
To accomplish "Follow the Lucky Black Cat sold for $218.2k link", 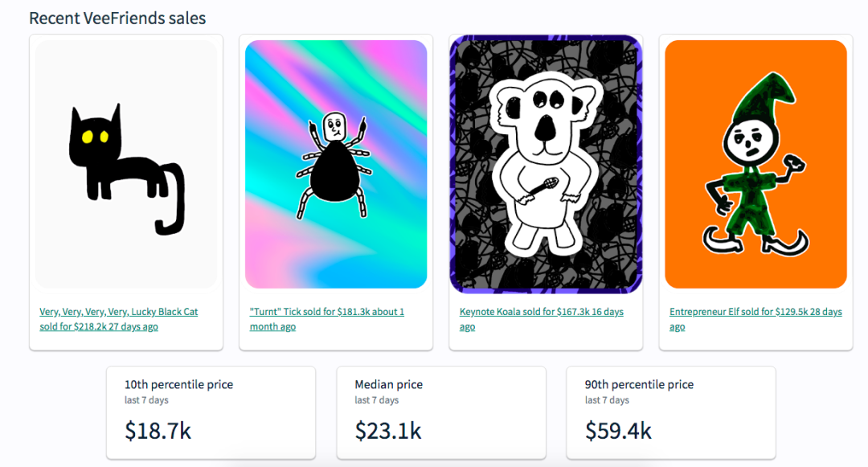I will pyautogui.click(x=119, y=319).
